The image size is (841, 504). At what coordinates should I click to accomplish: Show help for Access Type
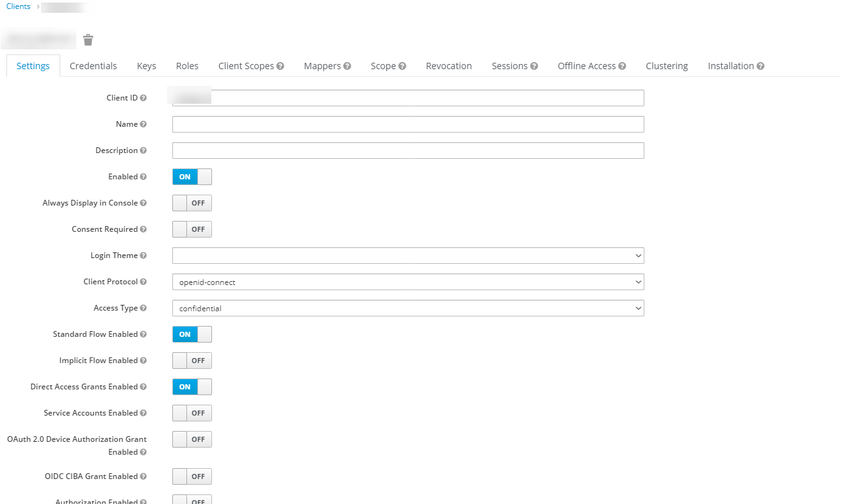(143, 308)
